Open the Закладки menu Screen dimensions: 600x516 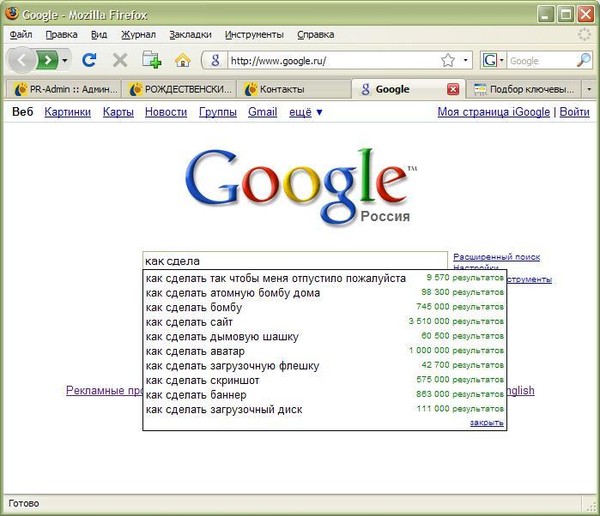190,34
